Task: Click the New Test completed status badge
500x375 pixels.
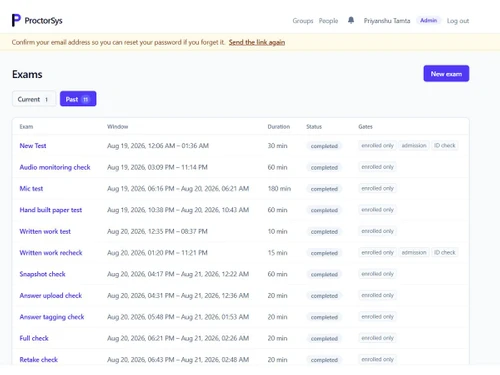Action: (x=324, y=146)
